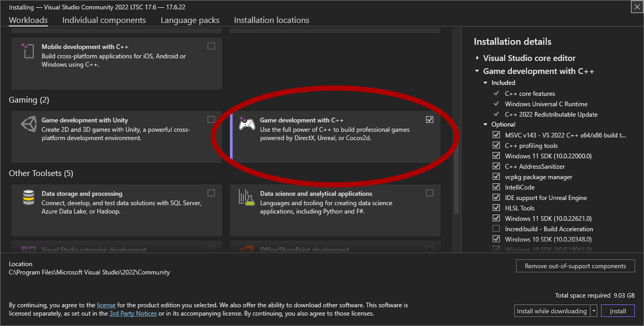
Task: Open the 3rd Party Notices link
Action: click(x=133, y=314)
